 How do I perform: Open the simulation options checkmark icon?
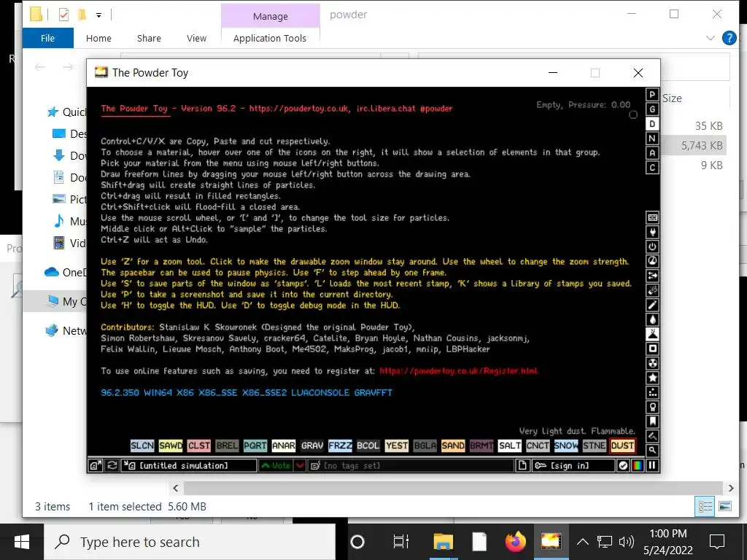click(x=623, y=465)
